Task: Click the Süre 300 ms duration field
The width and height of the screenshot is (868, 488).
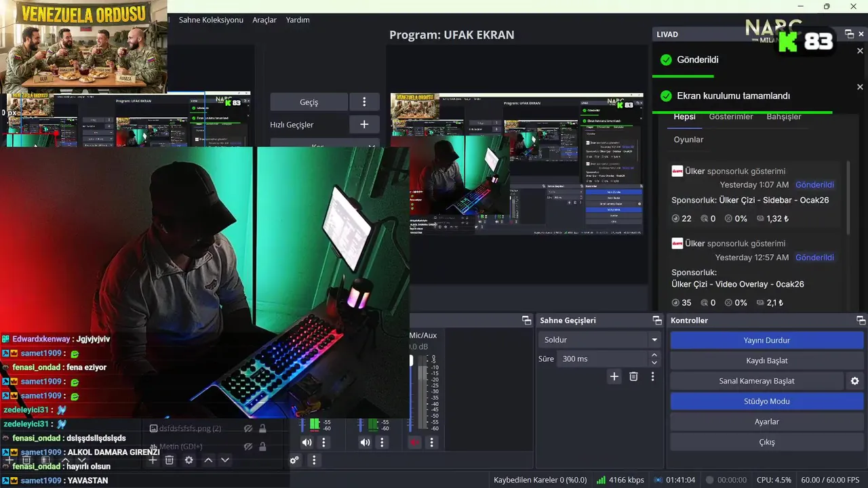Action: 602,359
